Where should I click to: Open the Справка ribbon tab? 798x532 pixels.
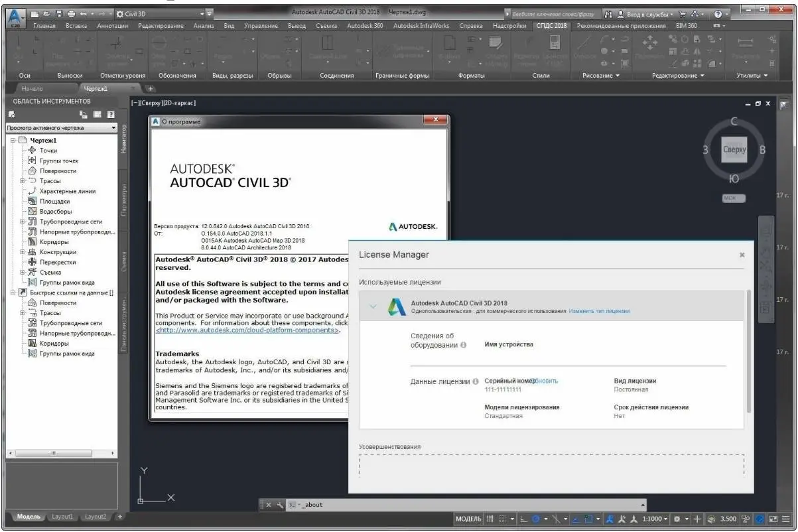tap(471, 26)
